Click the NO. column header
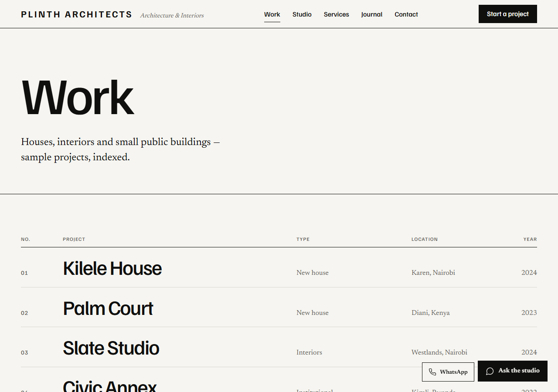This screenshot has height=392, width=558. pos(26,239)
